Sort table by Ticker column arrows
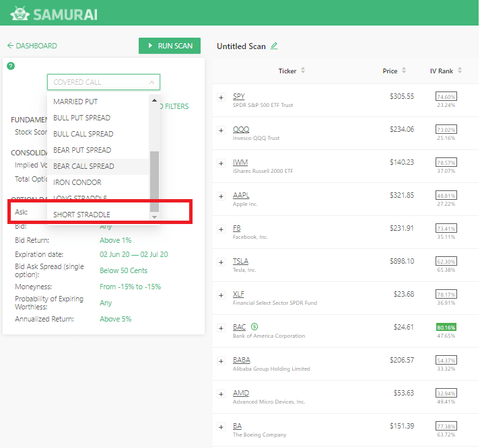Viewport: 480px width, 448px height. 303,71
